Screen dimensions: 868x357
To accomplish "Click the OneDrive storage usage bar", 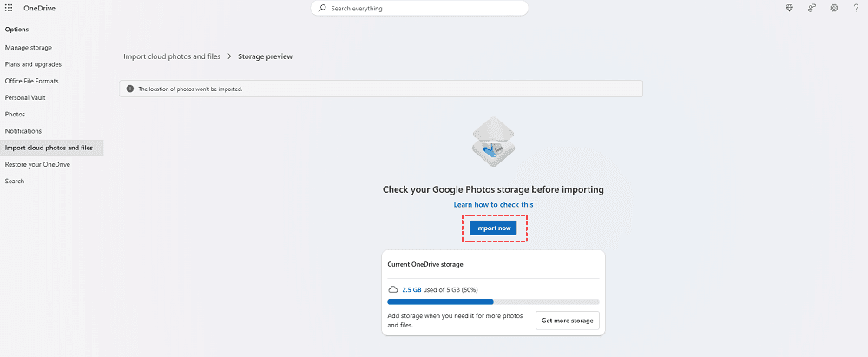I will (x=492, y=301).
